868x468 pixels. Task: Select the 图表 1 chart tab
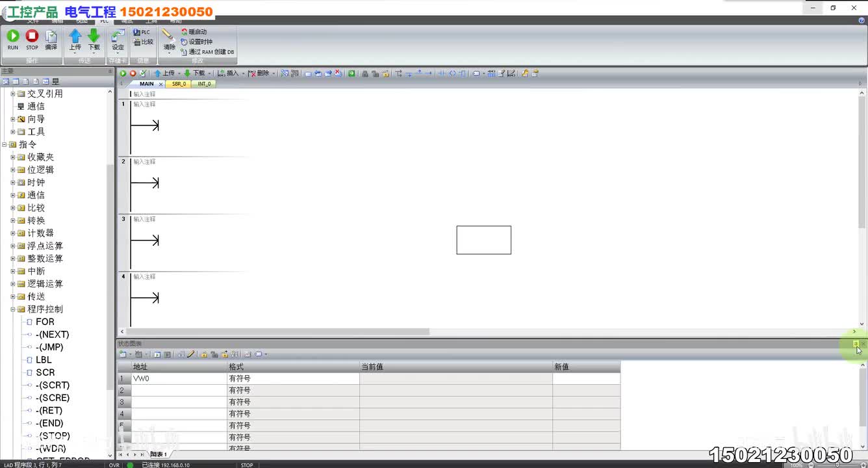158,454
